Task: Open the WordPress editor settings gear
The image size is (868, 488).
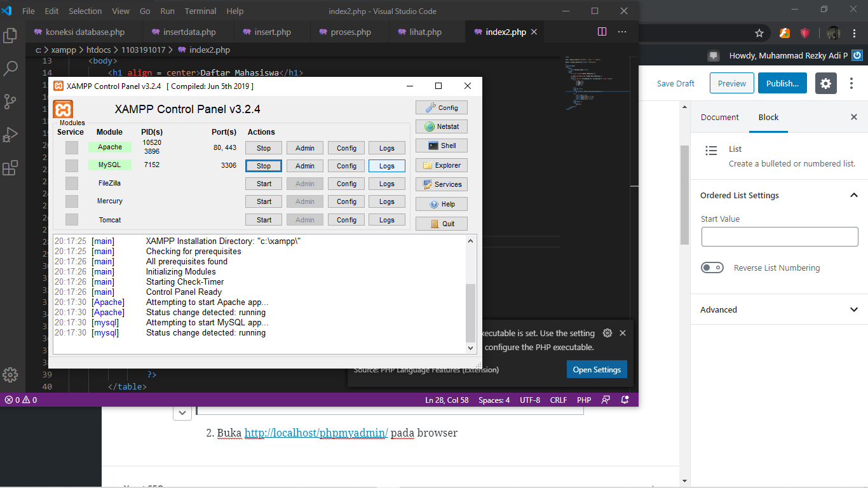Action: 825,83
